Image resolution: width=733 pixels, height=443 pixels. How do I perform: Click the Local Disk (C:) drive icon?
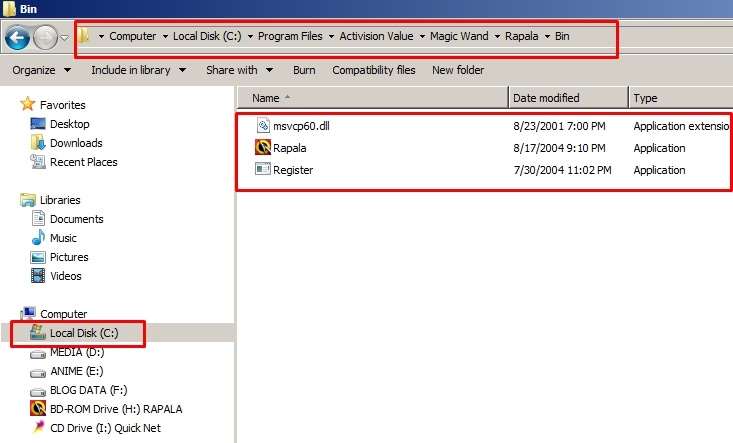click(37, 332)
